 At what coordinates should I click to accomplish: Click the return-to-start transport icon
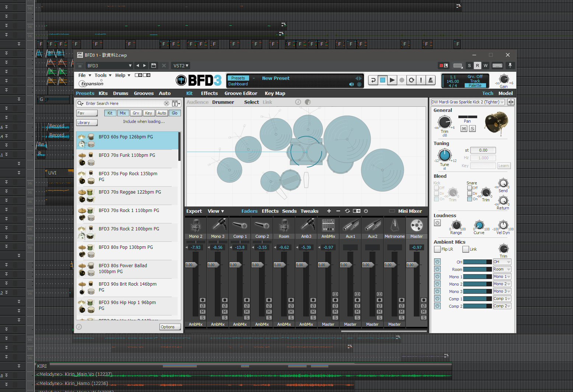373,80
